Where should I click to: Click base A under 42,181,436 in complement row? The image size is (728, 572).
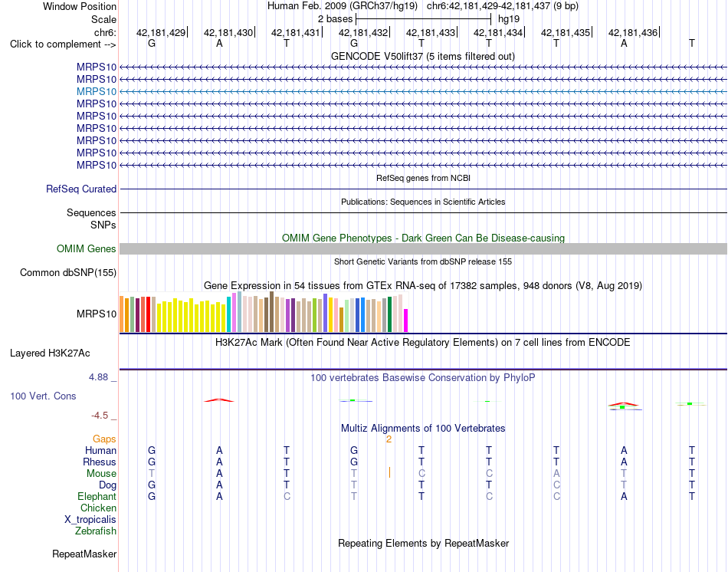pyautogui.click(x=624, y=43)
